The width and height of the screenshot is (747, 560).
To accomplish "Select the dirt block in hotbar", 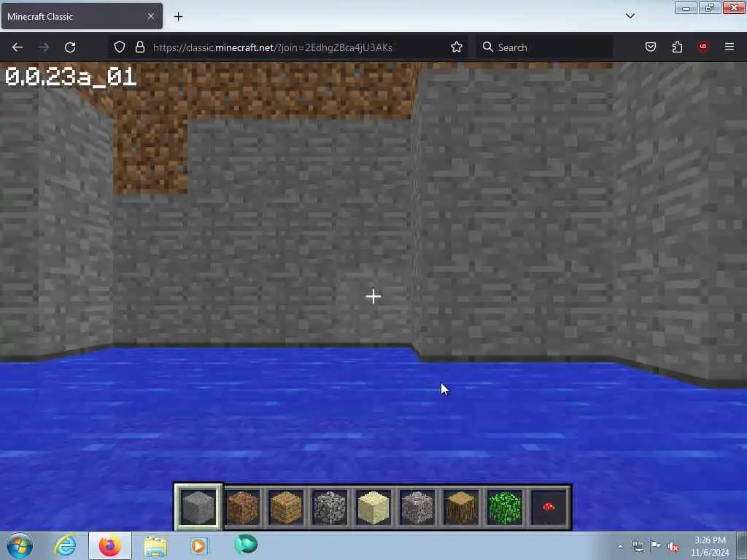I will click(242, 507).
